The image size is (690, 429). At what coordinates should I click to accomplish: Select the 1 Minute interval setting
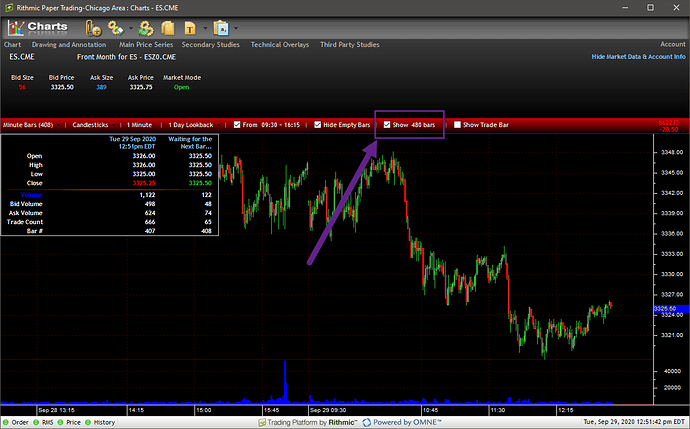coord(139,125)
